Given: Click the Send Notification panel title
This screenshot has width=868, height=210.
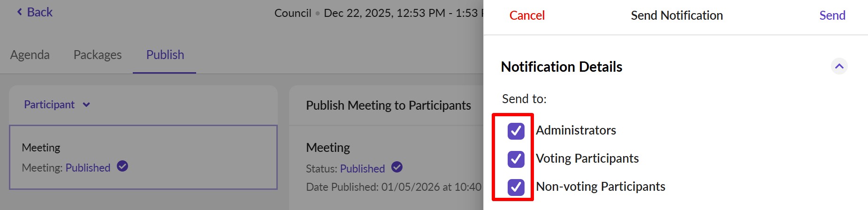Looking at the screenshot, I should (677, 15).
